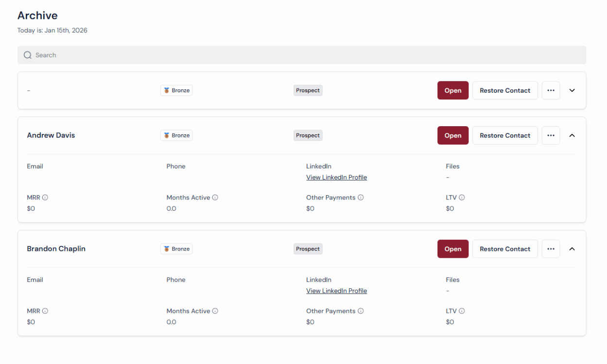Open more options menu for Brandon Chaplin
The width and height of the screenshot is (607, 364).
pyautogui.click(x=551, y=249)
